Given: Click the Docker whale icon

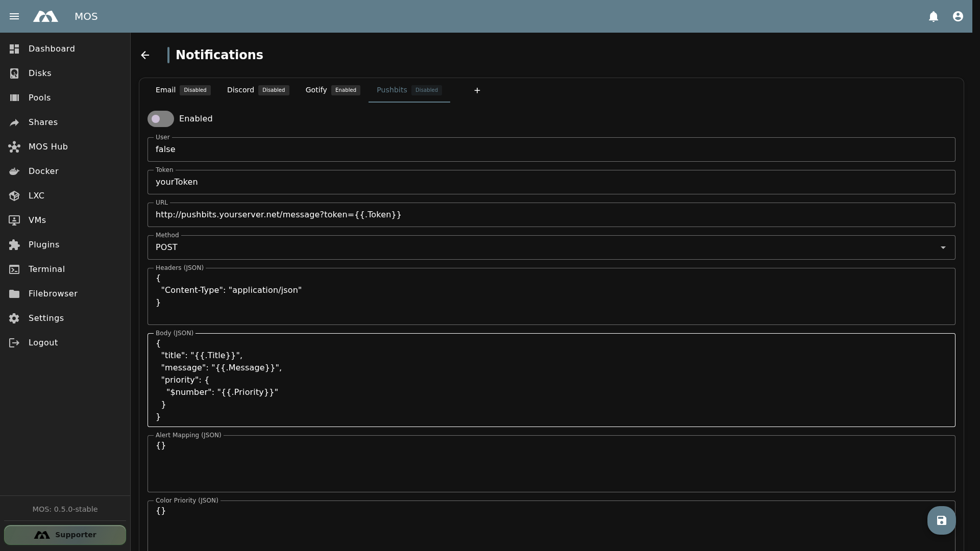Looking at the screenshot, I should (14, 171).
